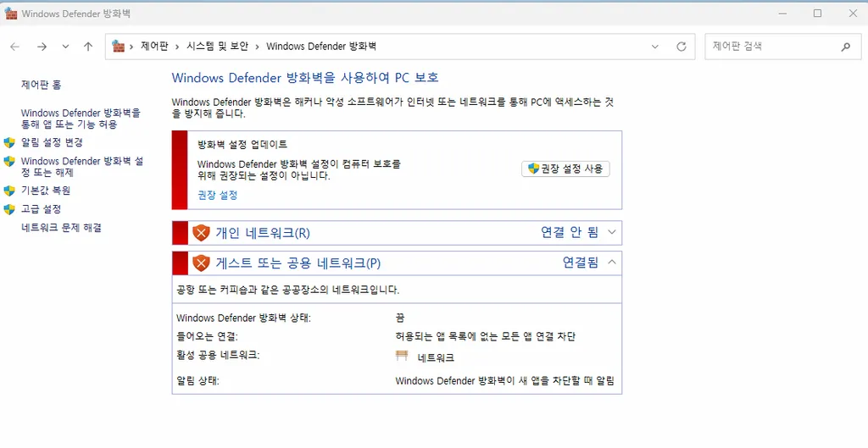Click the shield icon beside 고급 설정

[9, 209]
